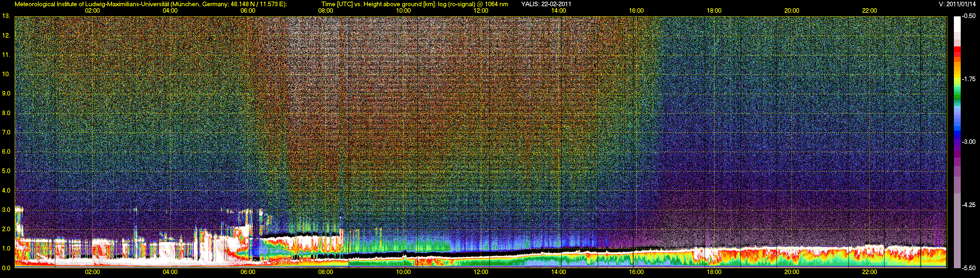Click the 22:00 label on the top time axis
980x278 pixels.
(x=869, y=11)
